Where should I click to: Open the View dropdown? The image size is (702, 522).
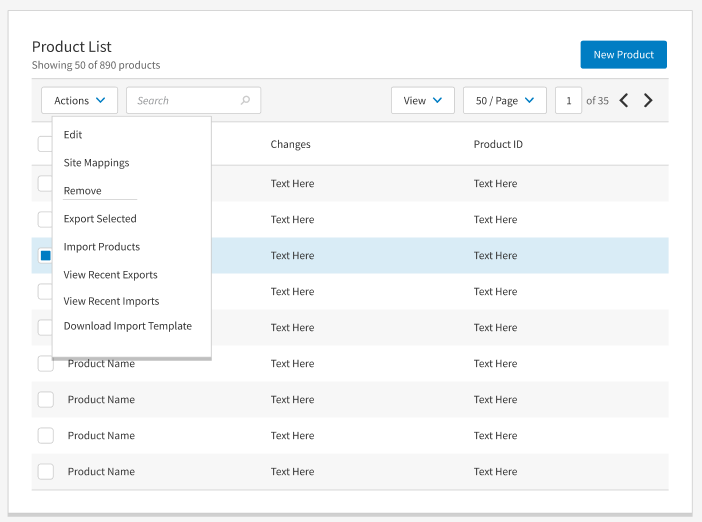[423, 100]
